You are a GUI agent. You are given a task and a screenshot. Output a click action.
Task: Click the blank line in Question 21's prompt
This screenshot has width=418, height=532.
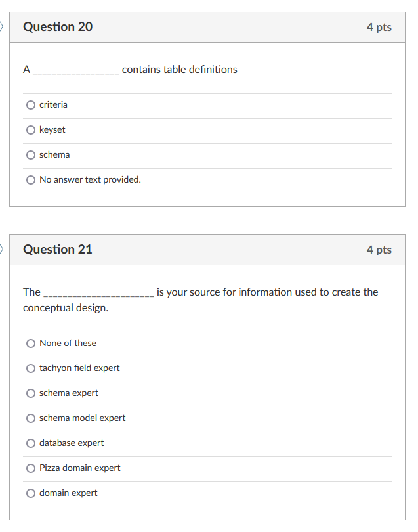pyautogui.click(x=98, y=293)
